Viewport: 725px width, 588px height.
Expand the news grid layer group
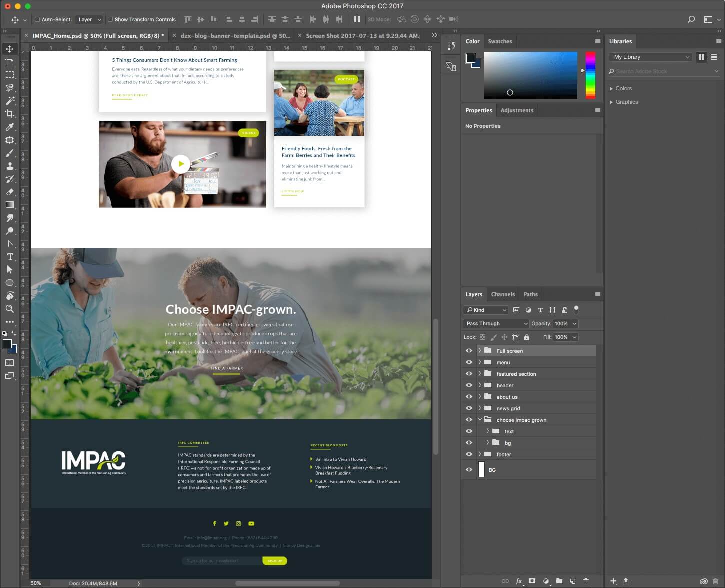[x=480, y=408]
